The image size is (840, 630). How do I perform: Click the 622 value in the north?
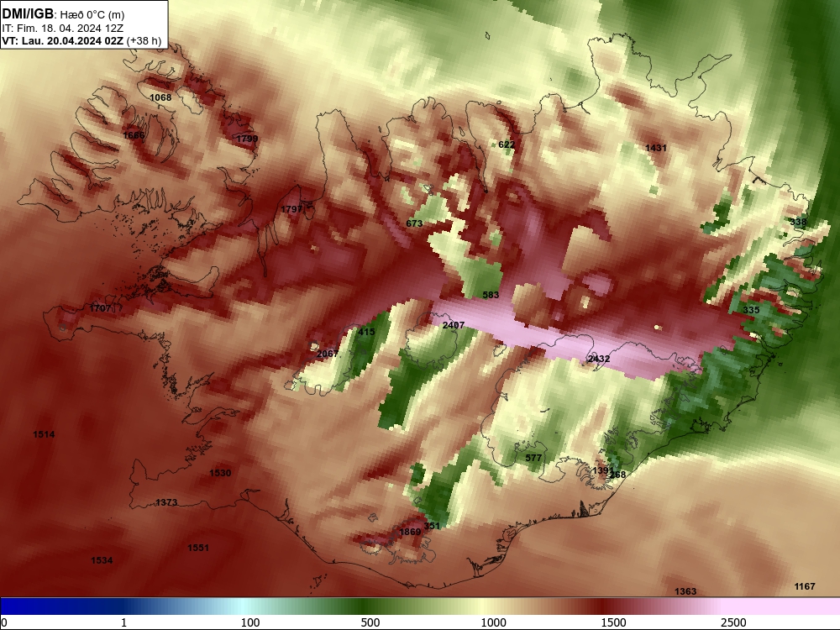tap(507, 144)
